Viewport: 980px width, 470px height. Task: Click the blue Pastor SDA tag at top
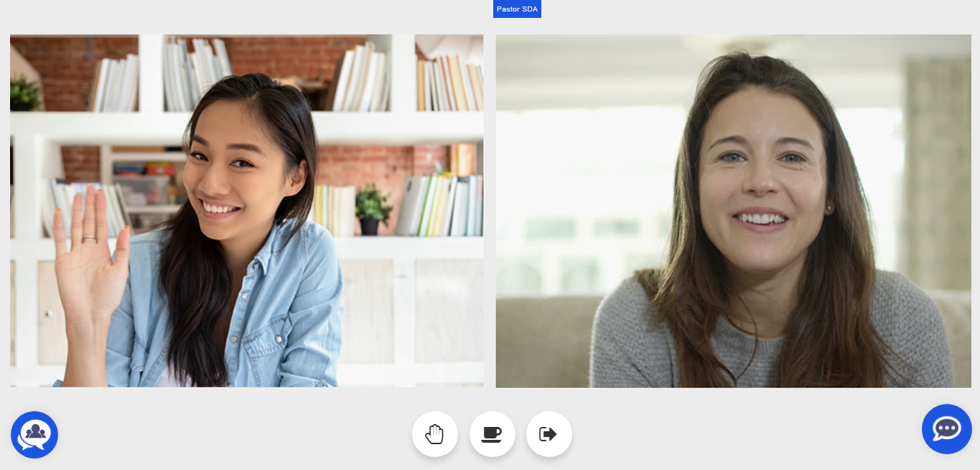click(x=517, y=9)
